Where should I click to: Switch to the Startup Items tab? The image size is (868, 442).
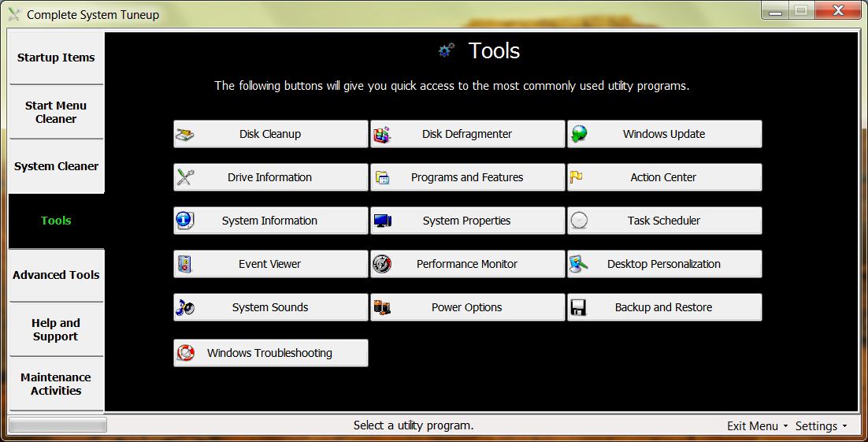coord(56,58)
